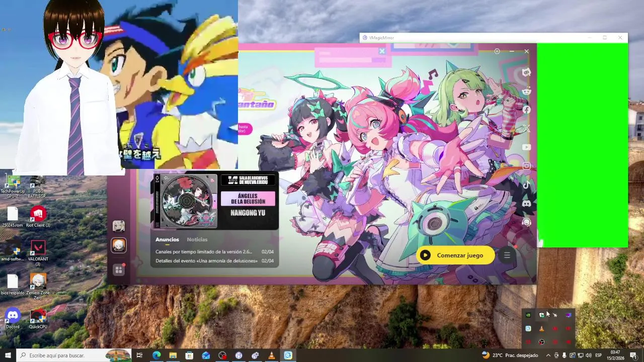The width and height of the screenshot is (644, 362).
Task: Click the taskbar search box
Action: click(73, 355)
